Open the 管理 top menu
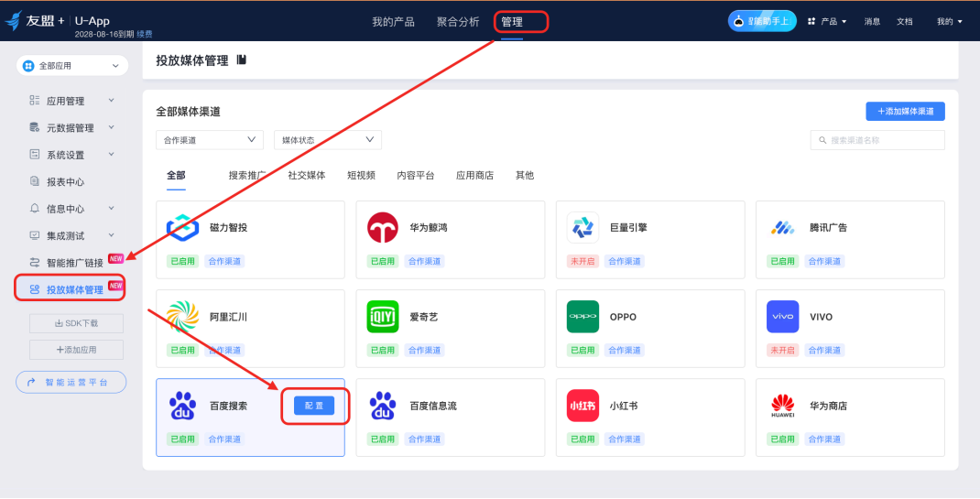 click(512, 22)
